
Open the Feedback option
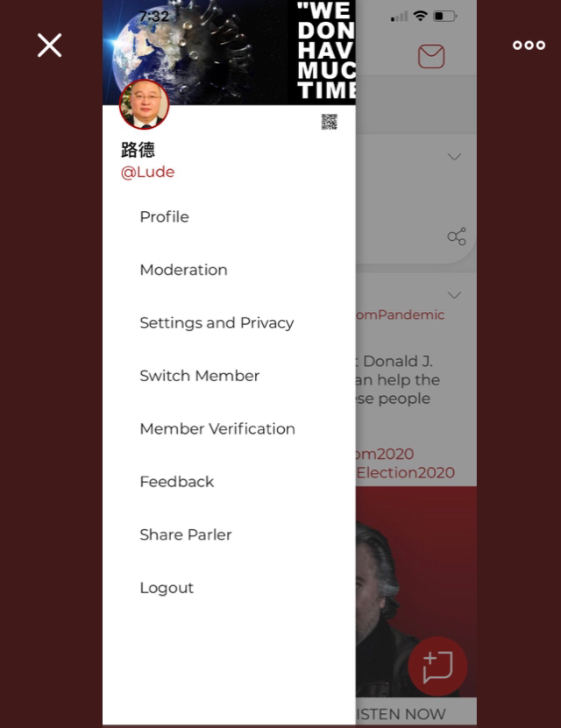click(x=177, y=482)
